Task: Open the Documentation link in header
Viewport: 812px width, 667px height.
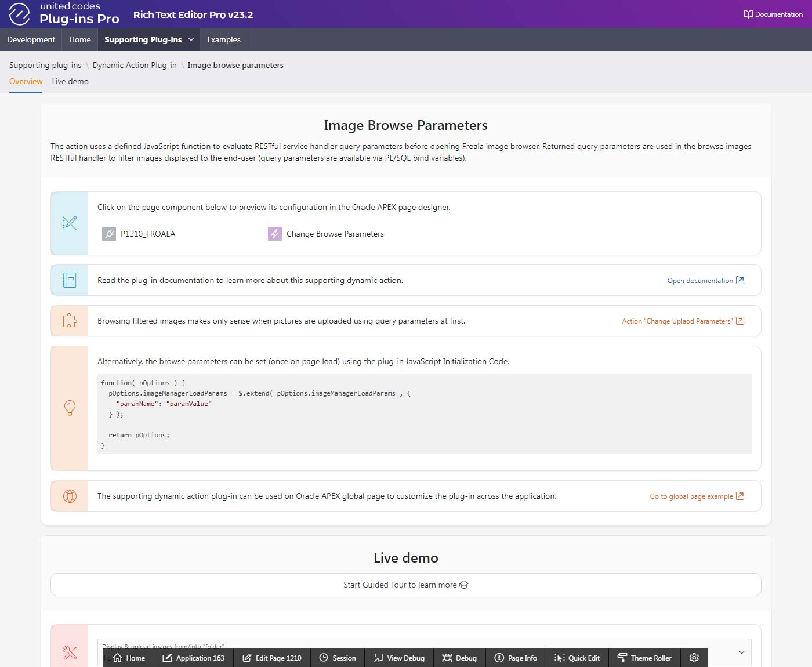Action: click(x=773, y=14)
